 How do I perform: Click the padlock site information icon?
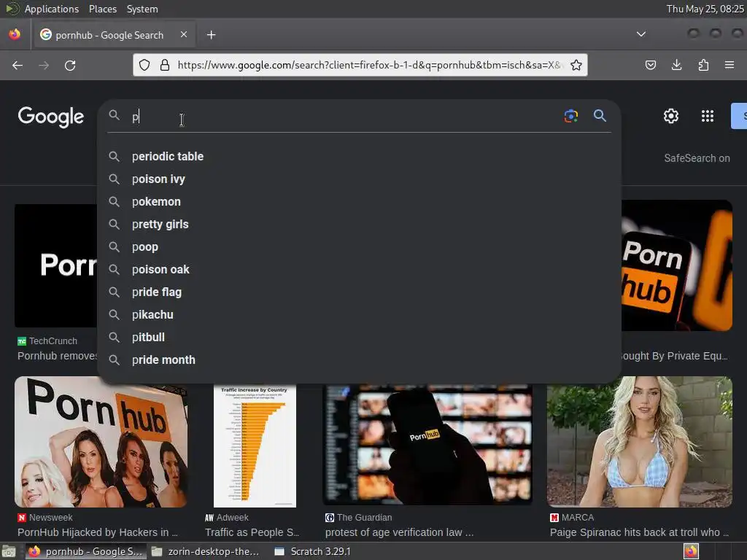165,65
